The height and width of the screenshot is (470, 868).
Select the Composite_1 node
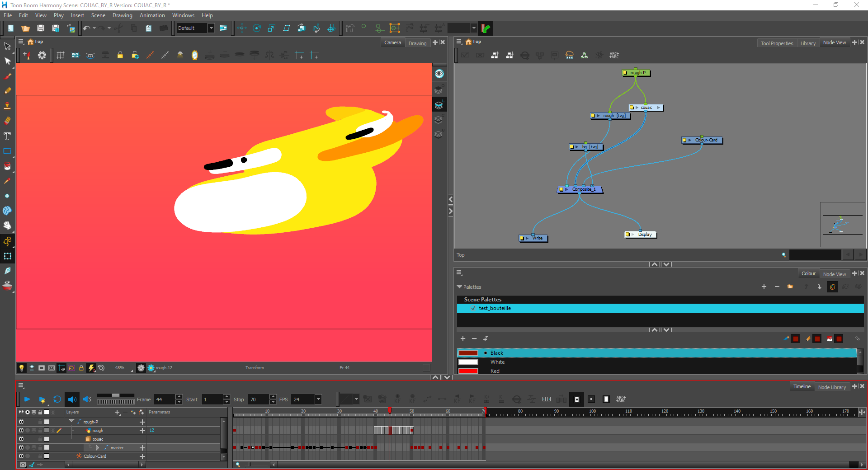point(580,189)
